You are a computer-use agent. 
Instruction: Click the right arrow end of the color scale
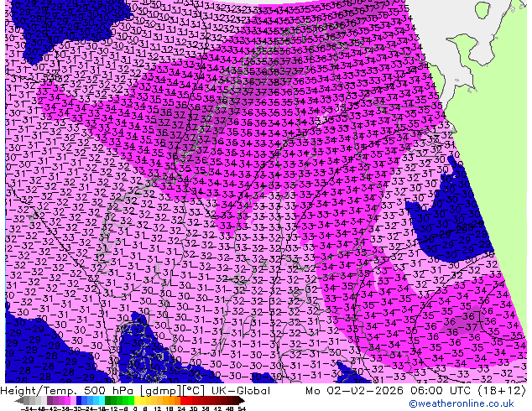point(242,401)
